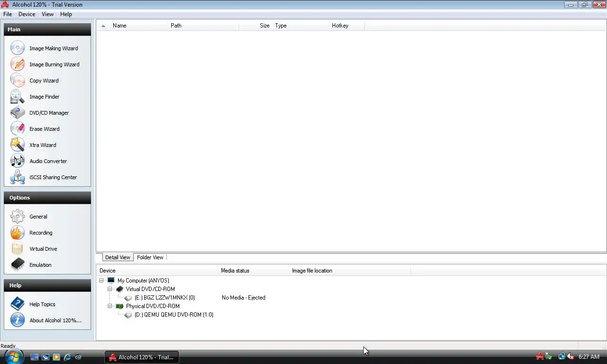Switch to the Folder View tab

(150, 257)
